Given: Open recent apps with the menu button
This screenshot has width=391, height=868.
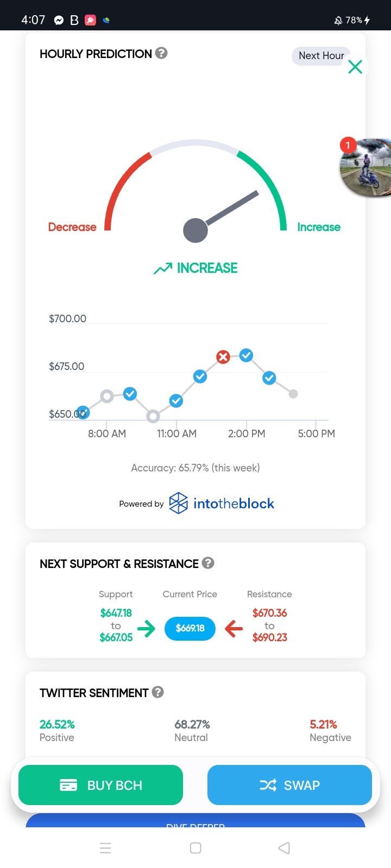Looking at the screenshot, I should 105,848.
